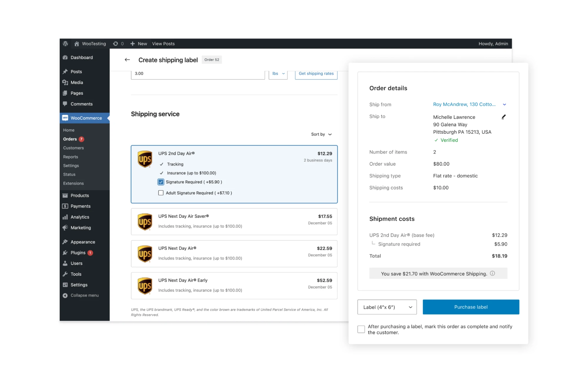Open Orders under WooCommerce menu
Image resolution: width=588 pixels, height=383 pixels.
pos(69,139)
